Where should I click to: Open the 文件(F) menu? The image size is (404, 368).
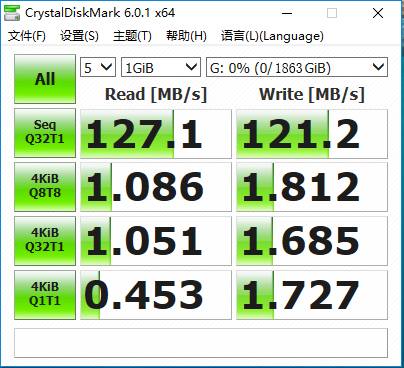(27, 36)
